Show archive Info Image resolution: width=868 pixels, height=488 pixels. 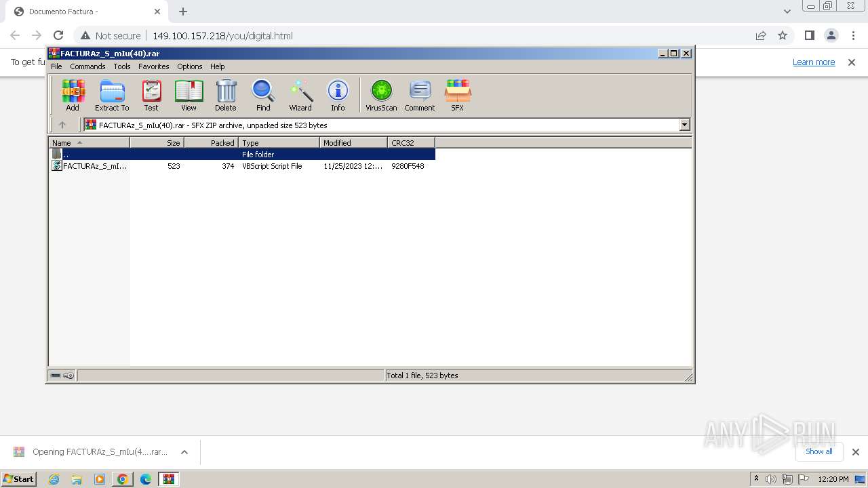click(x=338, y=95)
